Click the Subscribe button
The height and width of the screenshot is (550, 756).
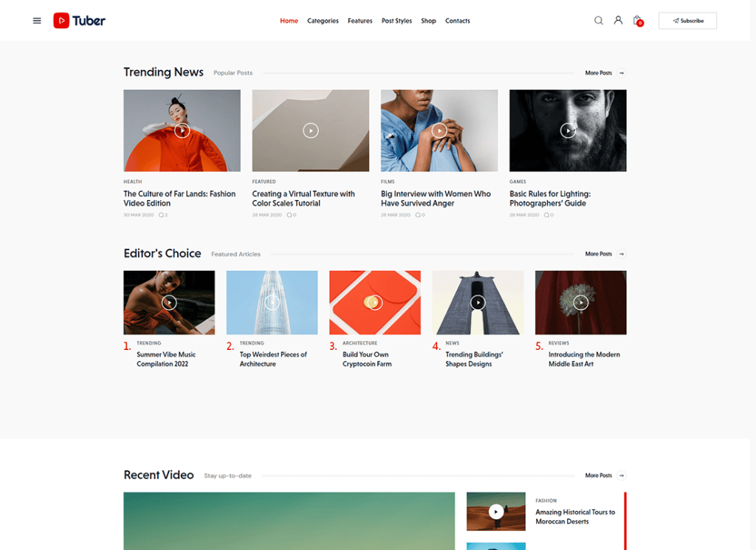point(687,21)
